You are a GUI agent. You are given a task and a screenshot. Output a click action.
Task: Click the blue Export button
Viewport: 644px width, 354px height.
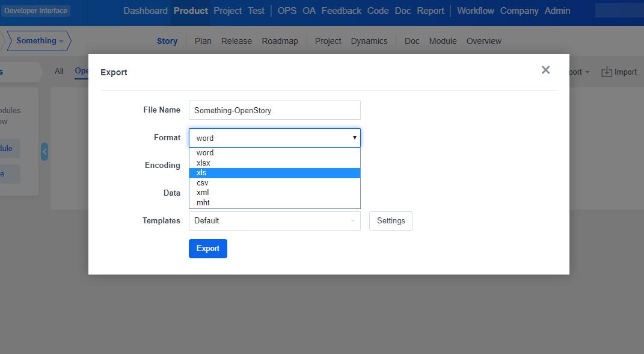point(207,249)
